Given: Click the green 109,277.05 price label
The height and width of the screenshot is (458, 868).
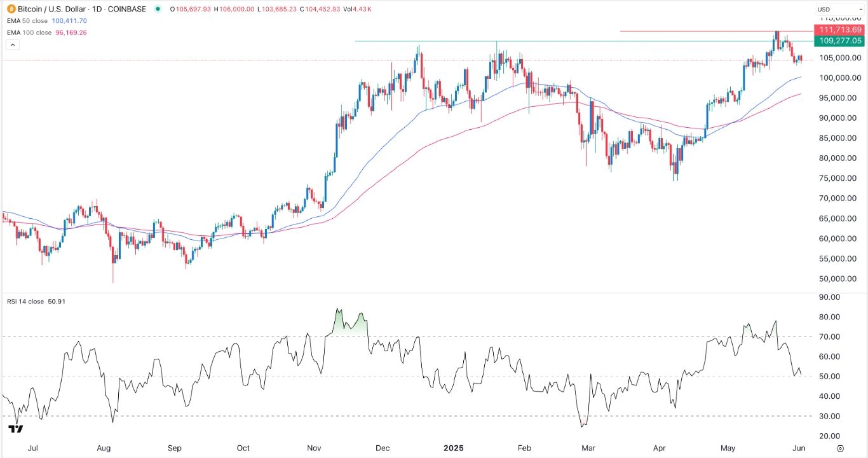Looking at the screenshot, I should tap(840, 40).
